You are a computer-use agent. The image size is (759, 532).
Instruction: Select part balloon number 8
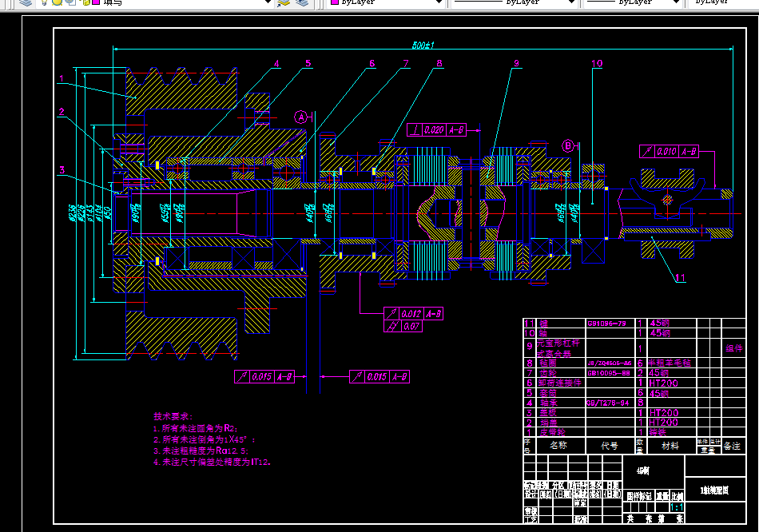click(x=439, y=63)
